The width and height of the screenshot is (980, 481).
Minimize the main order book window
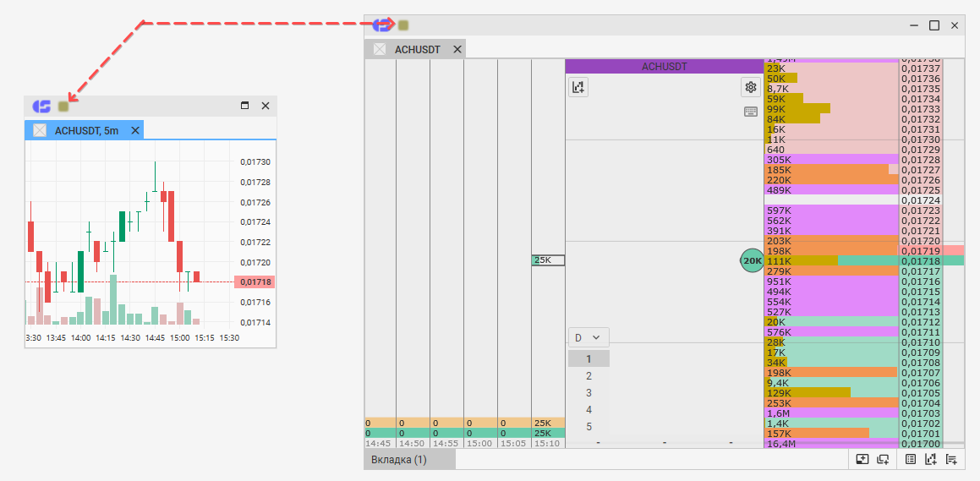point(914,25)
